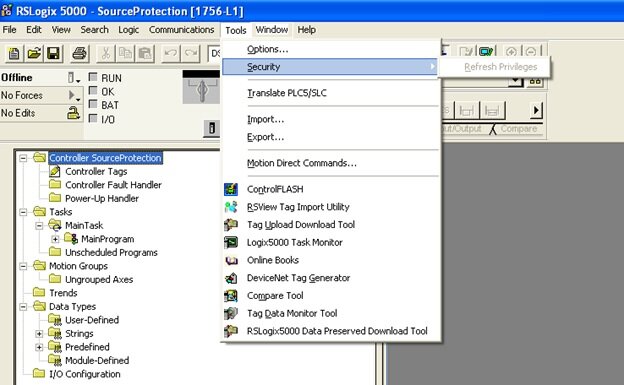The width and height of the screenshot is (624, 385).
Task: Click the Cut scissors toolbar icon
Action: click(x=106, y=53)
